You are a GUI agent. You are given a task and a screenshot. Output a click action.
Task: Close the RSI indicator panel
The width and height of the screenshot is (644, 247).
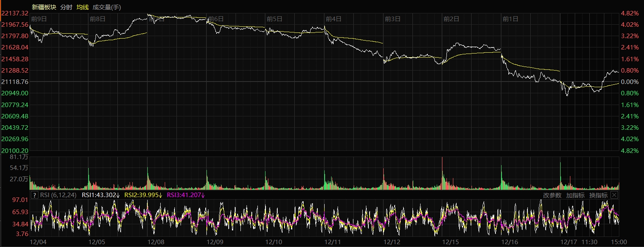click(614, 195)
